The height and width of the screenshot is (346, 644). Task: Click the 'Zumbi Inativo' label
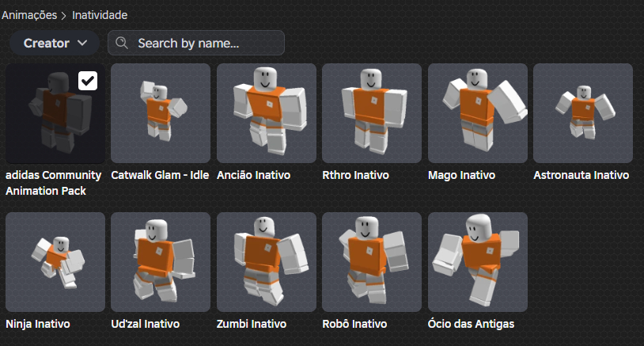252,324
